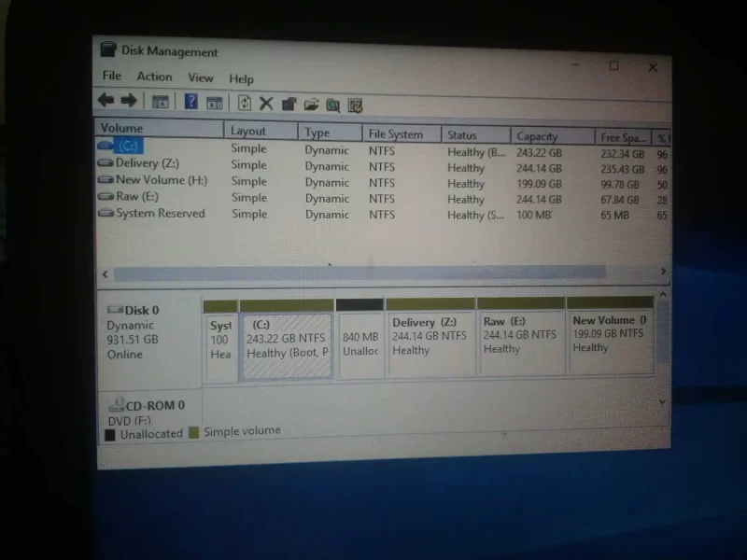Select the Delivery (Z:) volume row
Image resolution: width=747 pixels, height=560 pixels.
click(x=148, y=163)
